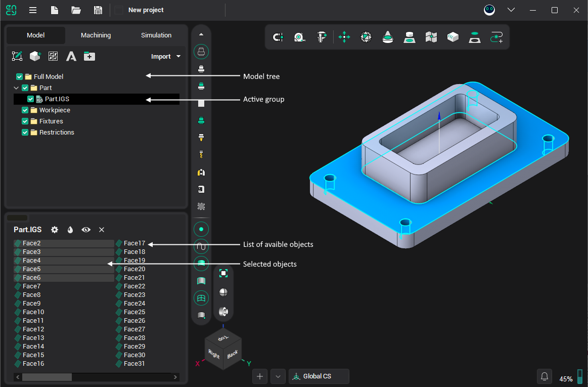The height and width of the screenshot is (387, 588).
Task: Switch to the Machining tab
Action: pos(96,35)
